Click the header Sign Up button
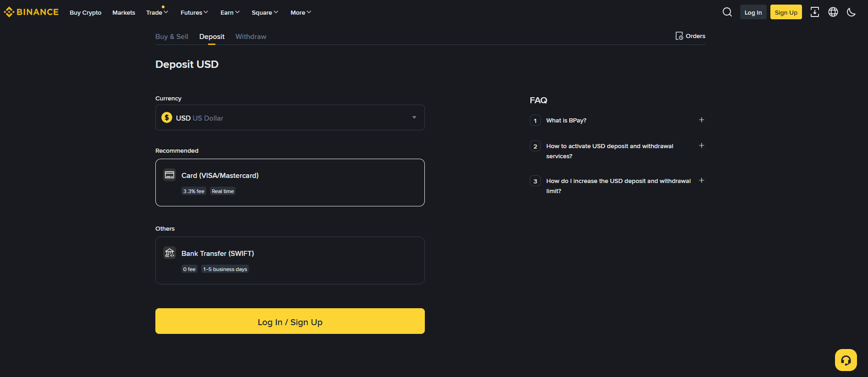The height and width of the screenshot is (377, 868). [786, 12]
